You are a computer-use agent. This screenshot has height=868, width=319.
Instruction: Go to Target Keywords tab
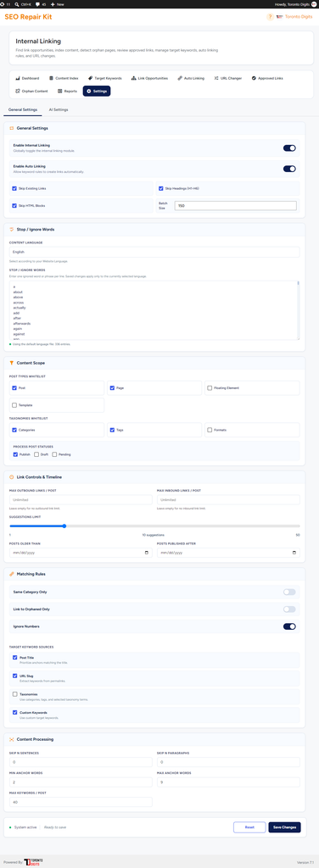105,78
